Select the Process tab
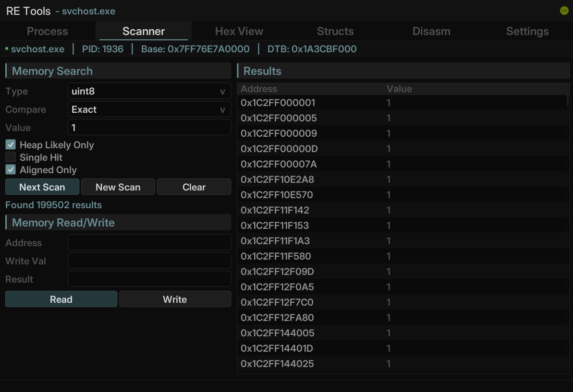The width and height of the screenshot is (573, 392). [x=48, y=31]
